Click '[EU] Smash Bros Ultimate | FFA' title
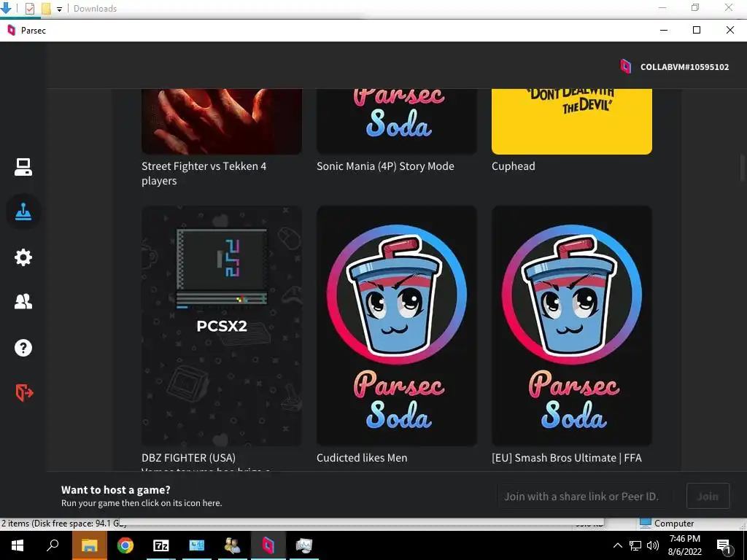This screenshot has width=747, height=560. tap(566, 458)
